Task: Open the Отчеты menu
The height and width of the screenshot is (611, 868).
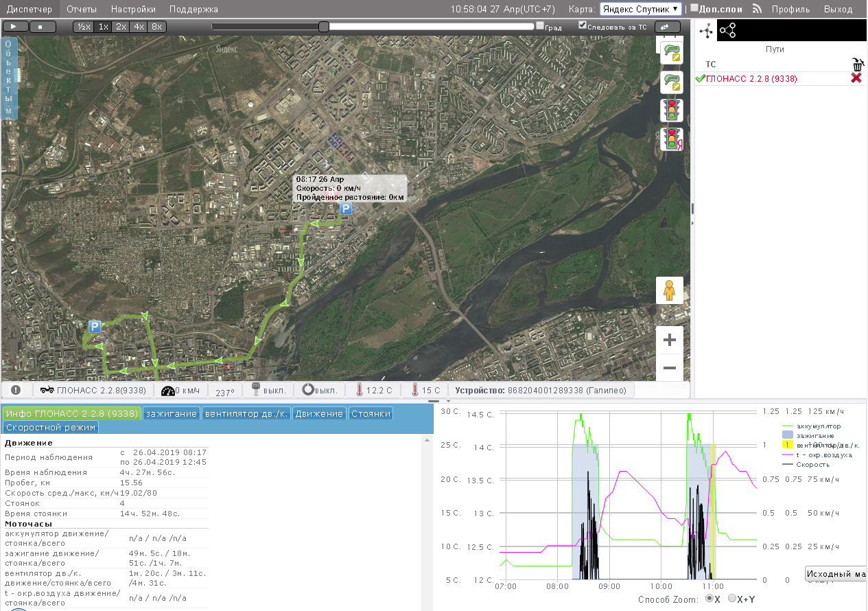Action: pos(82,9)
